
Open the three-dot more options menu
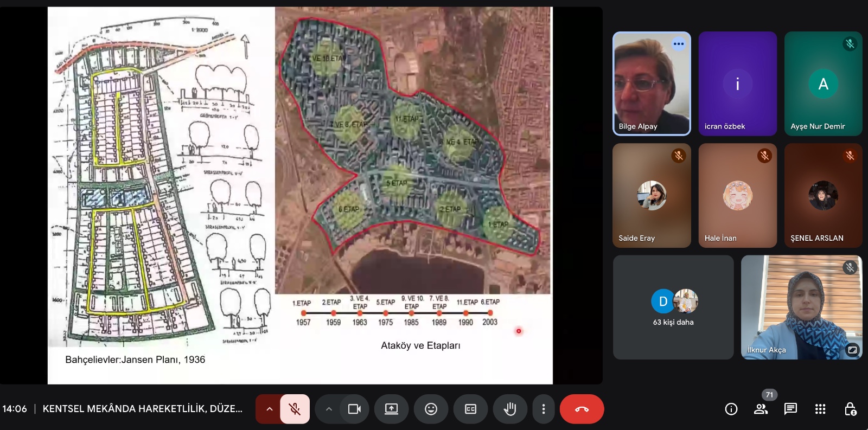pos(543,409)
